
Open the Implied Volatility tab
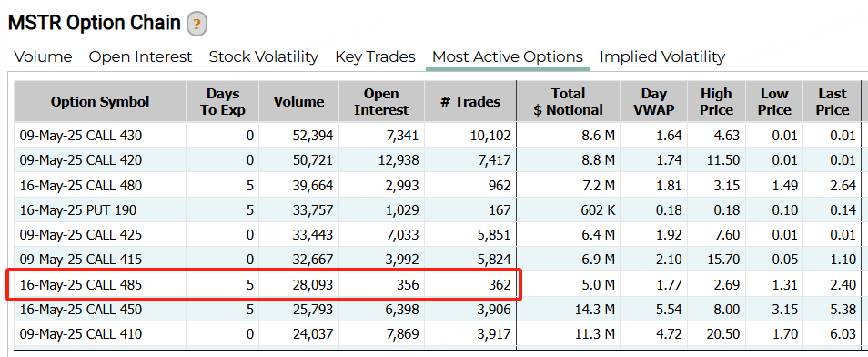(x=662, y=57)
